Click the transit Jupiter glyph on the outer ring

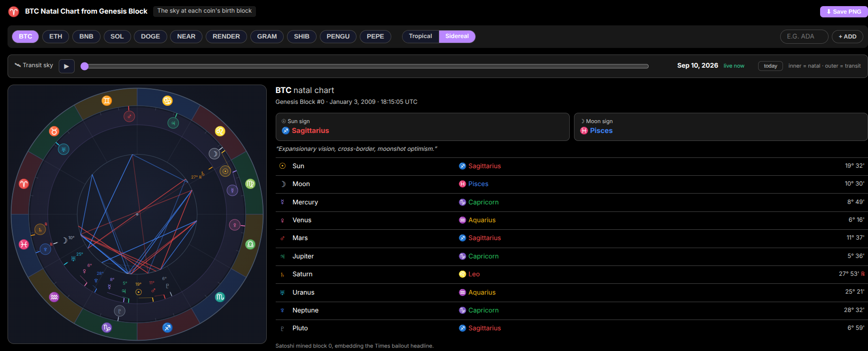tap(173, 123)
